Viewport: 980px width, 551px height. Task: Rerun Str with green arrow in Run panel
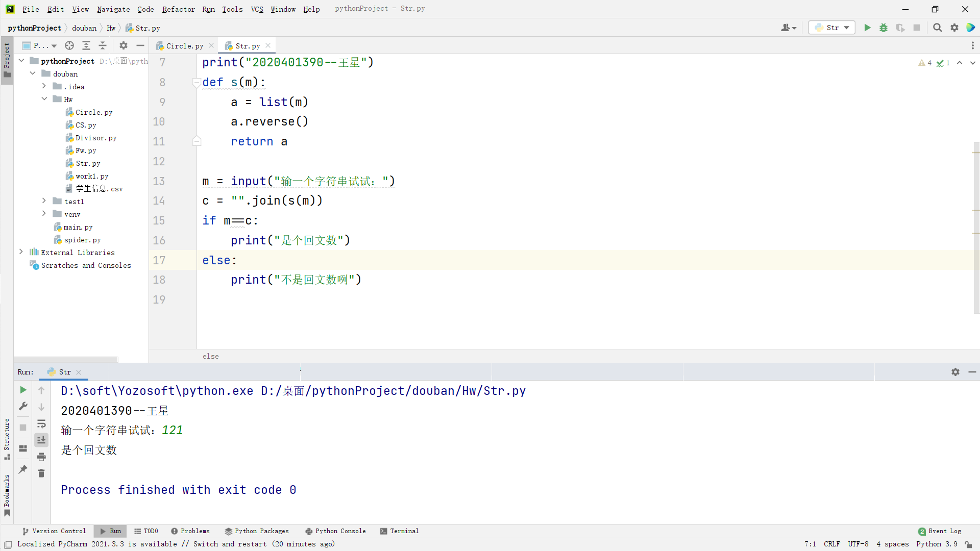pyautogui.click(x=23, y=390)
